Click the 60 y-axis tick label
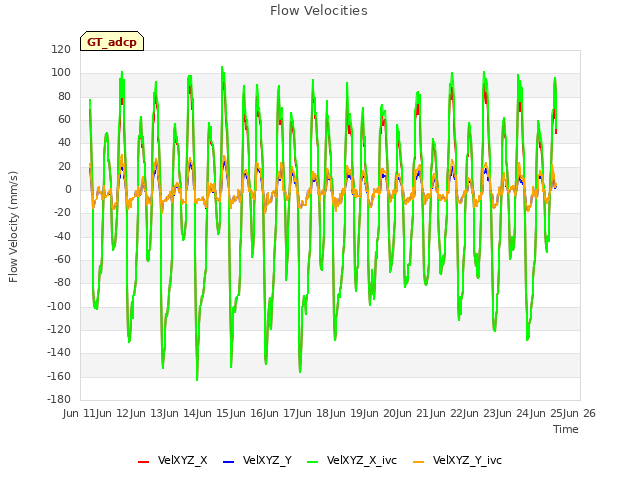This screenshot has height=480, width=640. 64,120
